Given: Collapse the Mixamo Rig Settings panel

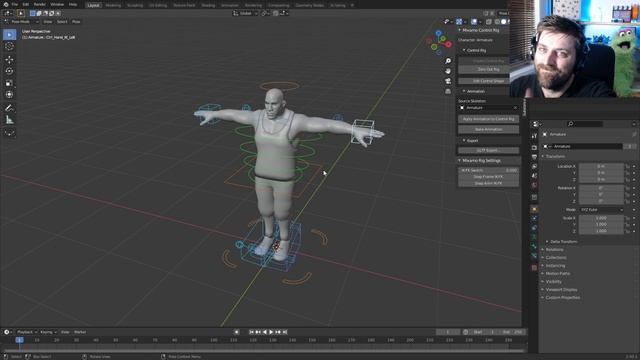Looking at the screenshot, I should pyautogui.click(x=460, y=161).
